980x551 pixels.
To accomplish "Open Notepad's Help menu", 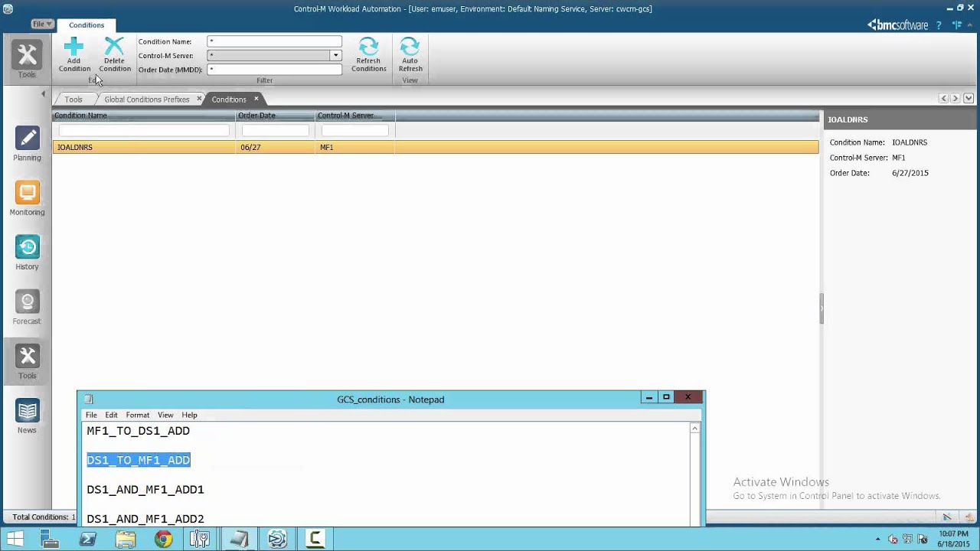I will coord(189,415).
